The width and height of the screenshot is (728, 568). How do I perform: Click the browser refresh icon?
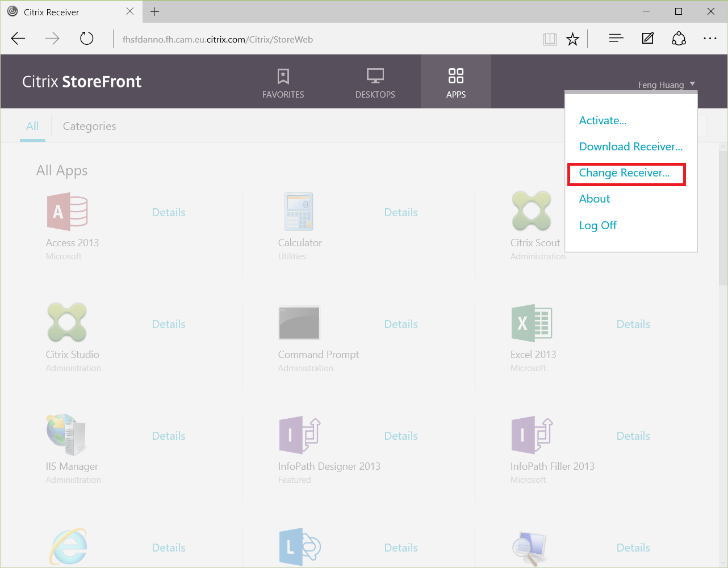(x=86, y=39)
